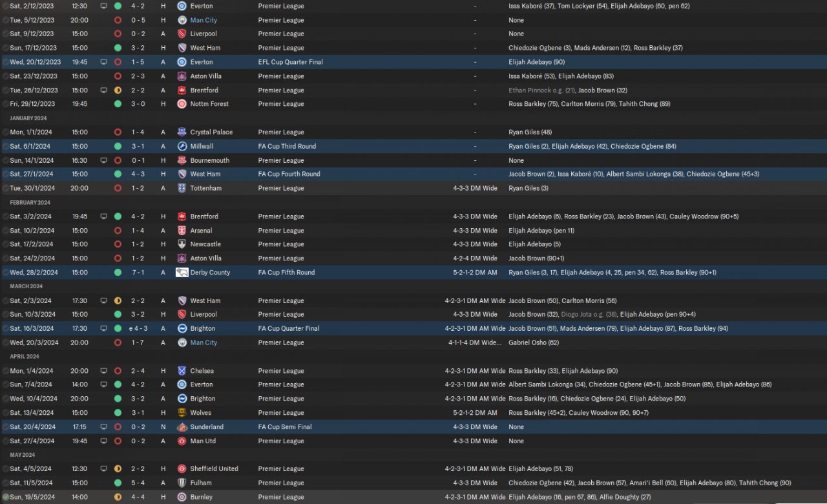Click the 17:15 kick-off time

[79, 427]
